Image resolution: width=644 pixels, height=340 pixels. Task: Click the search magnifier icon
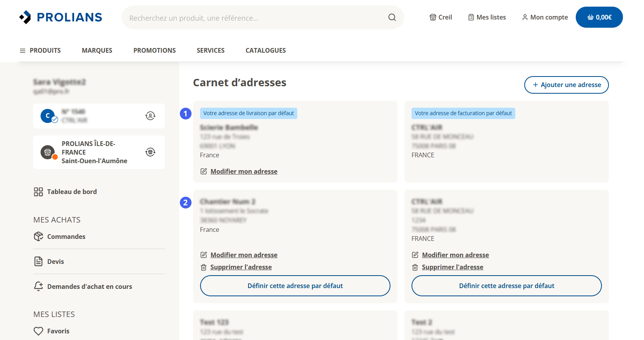tap(392, 17)
